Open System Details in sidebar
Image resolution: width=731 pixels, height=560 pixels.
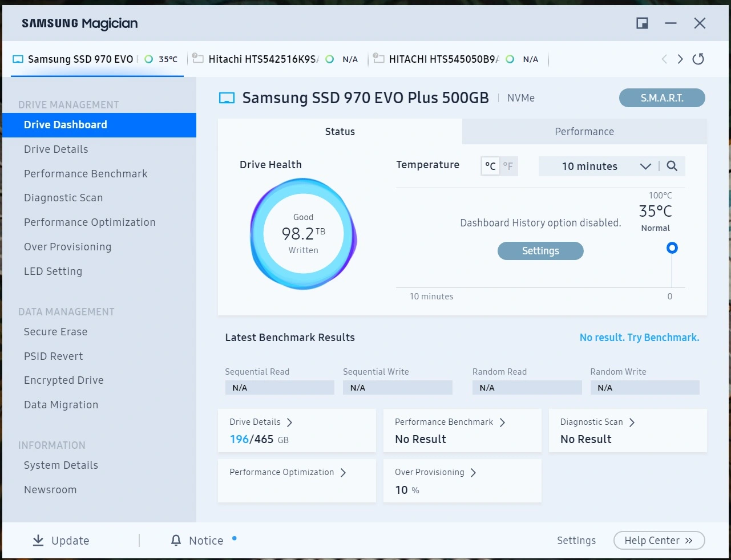pos(61,465)
